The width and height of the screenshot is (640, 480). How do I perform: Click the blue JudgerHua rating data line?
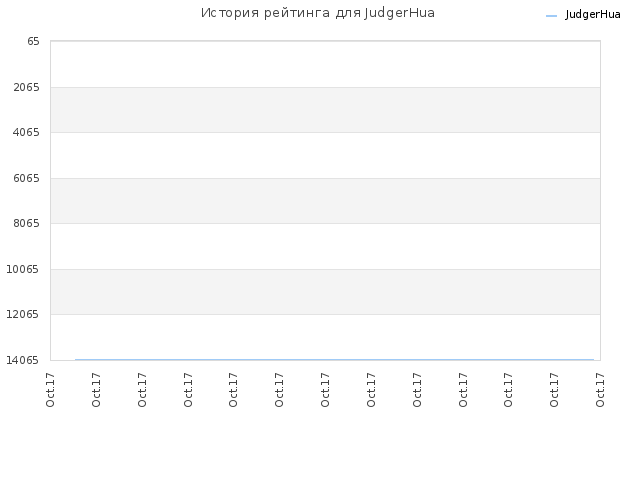(x=334, y=360)
